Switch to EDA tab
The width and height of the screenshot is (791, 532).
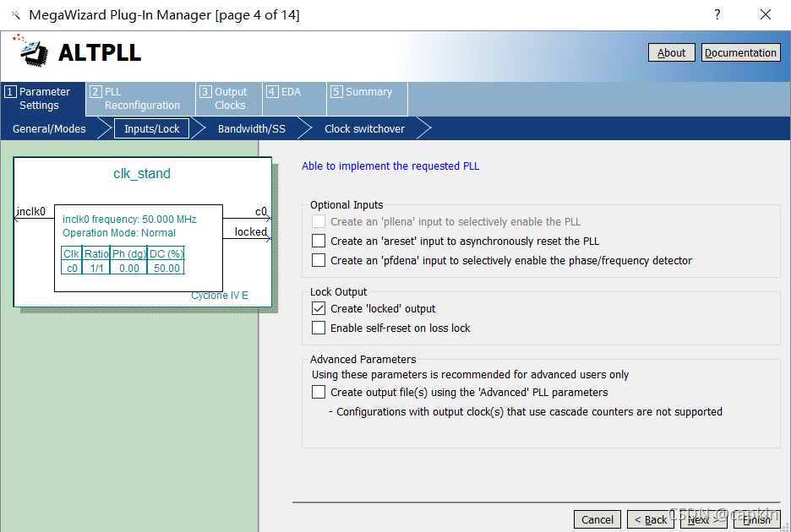[x=295, y=98]
